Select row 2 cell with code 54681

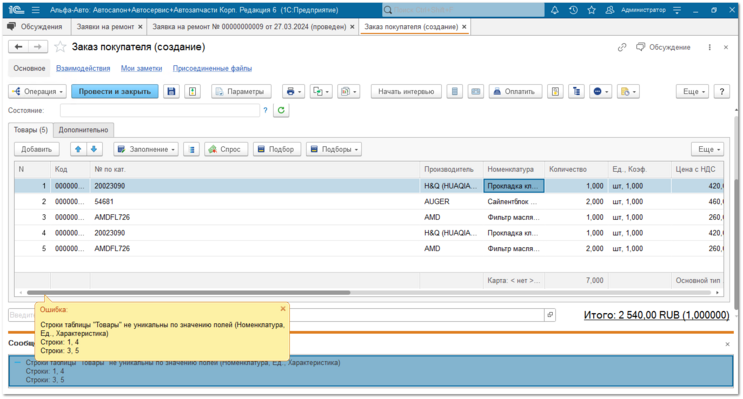(x=255, y=201)
